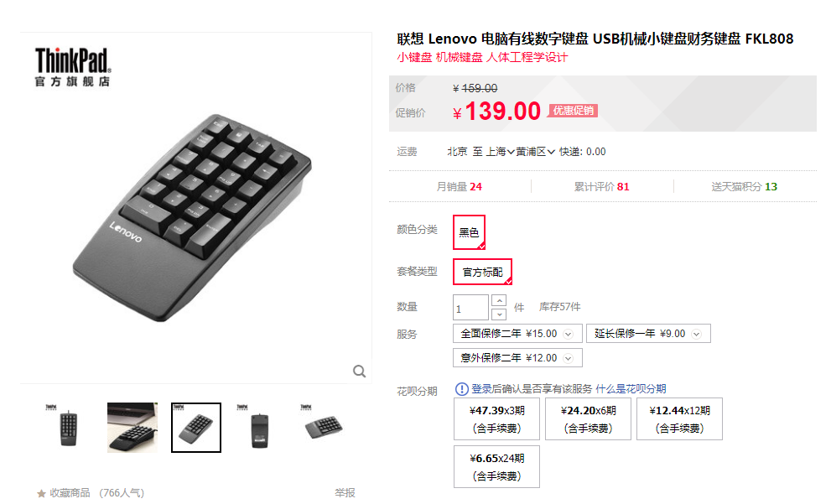
Task: Click the star icon to favorite product
Action: click(x=41, y=493)
